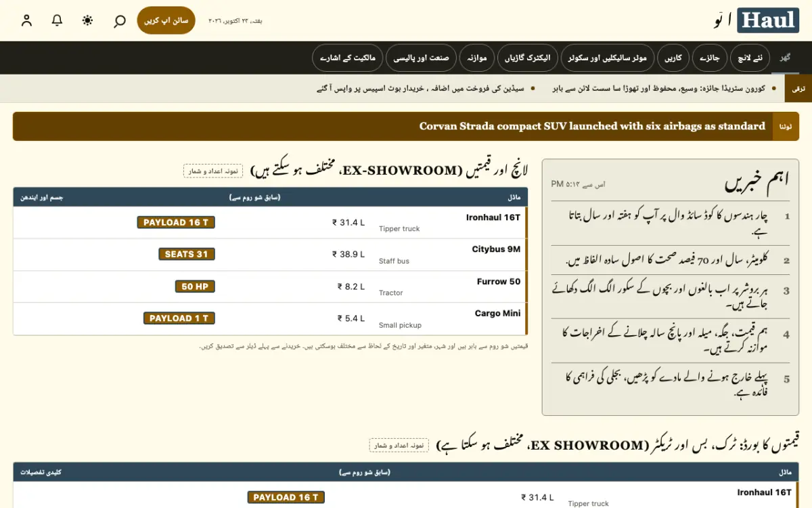This screenshot has height=508, width=812.
Task: Open the search magnifier icon
Action: click(x=119, y=20)
